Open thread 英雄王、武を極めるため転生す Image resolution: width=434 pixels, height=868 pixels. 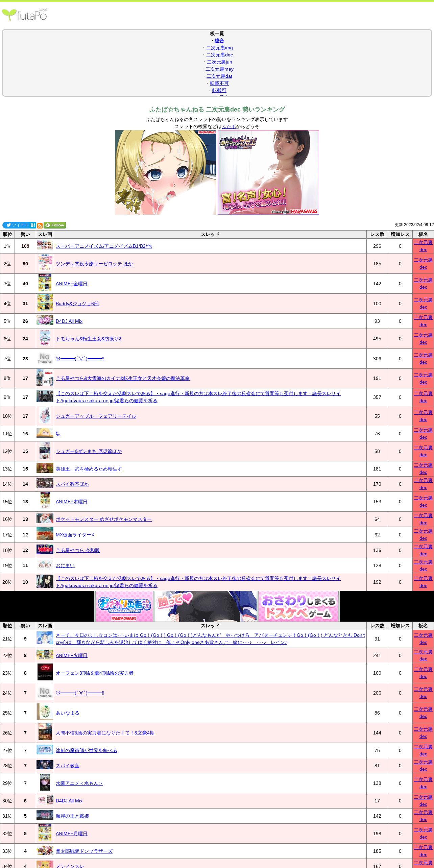[89, 469]
